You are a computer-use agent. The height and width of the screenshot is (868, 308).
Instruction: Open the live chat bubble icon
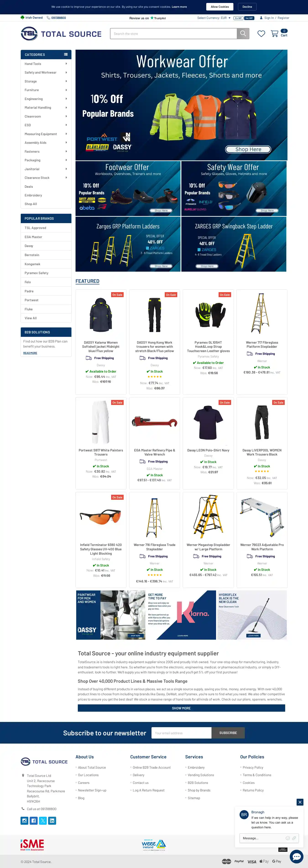tap(297, 857)
